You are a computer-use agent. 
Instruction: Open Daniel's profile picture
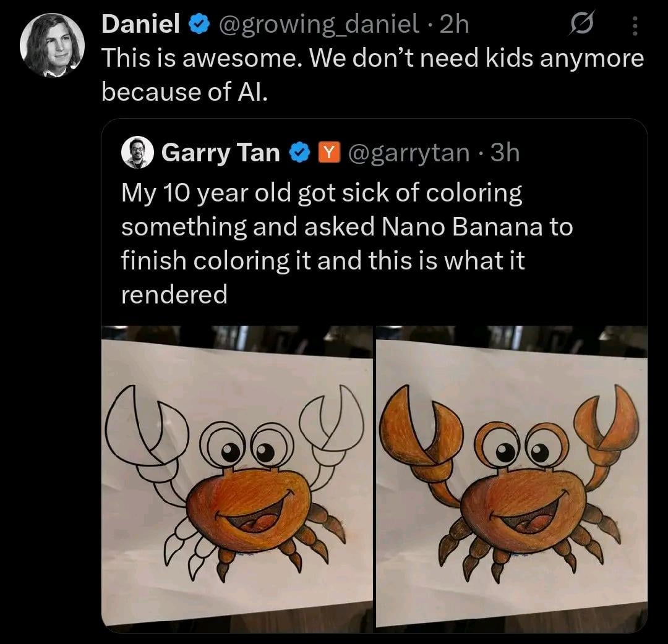tap(51, 45)
